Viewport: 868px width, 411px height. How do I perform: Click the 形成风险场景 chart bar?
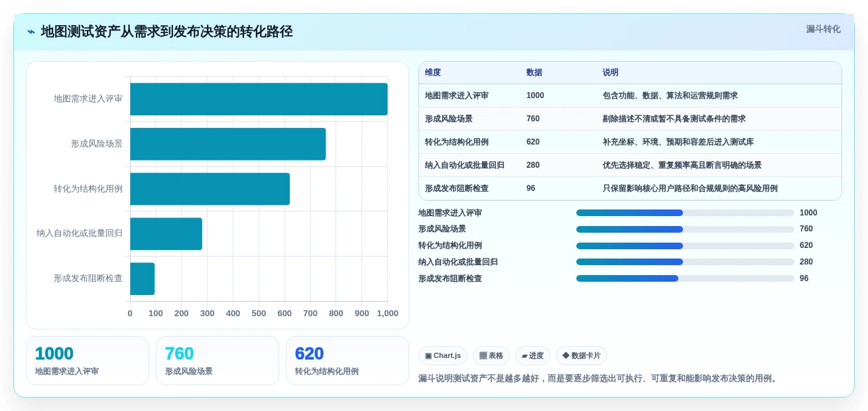point(228,144)
